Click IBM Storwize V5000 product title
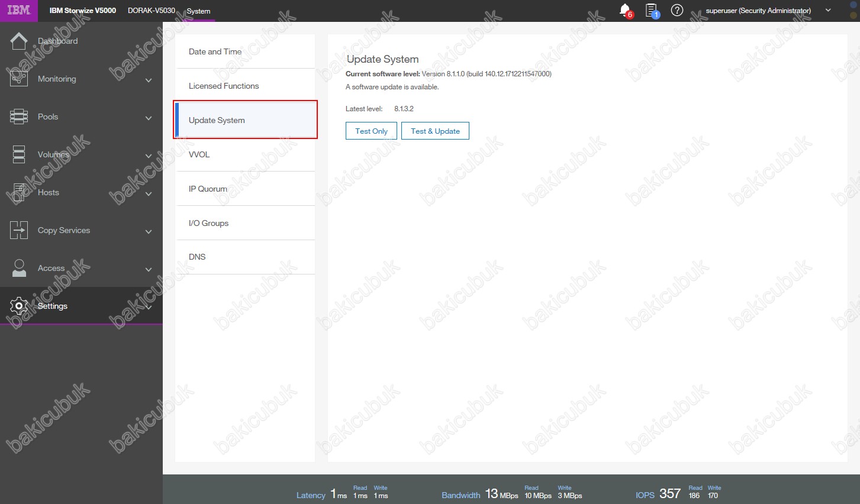The width and height of the screenshot is (860, 504). click(x=83, y=10)
